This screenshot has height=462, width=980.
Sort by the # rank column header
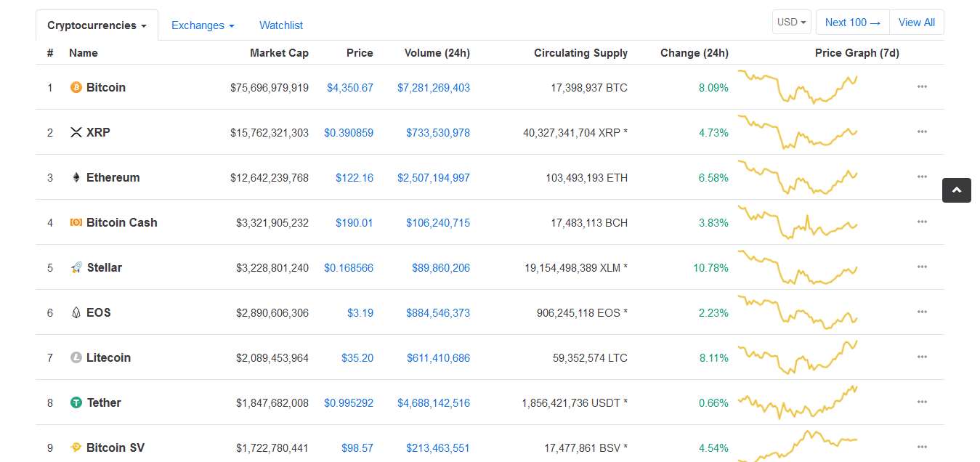point(50,53)
